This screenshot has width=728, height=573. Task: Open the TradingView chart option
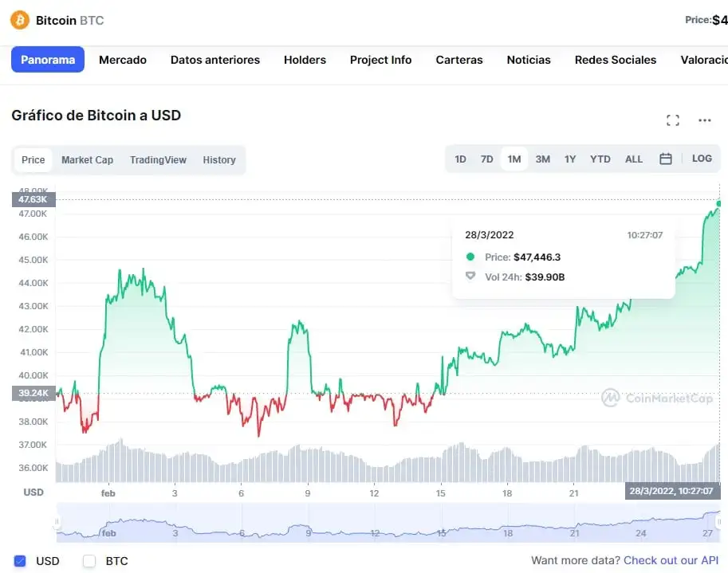click(158, 159)
